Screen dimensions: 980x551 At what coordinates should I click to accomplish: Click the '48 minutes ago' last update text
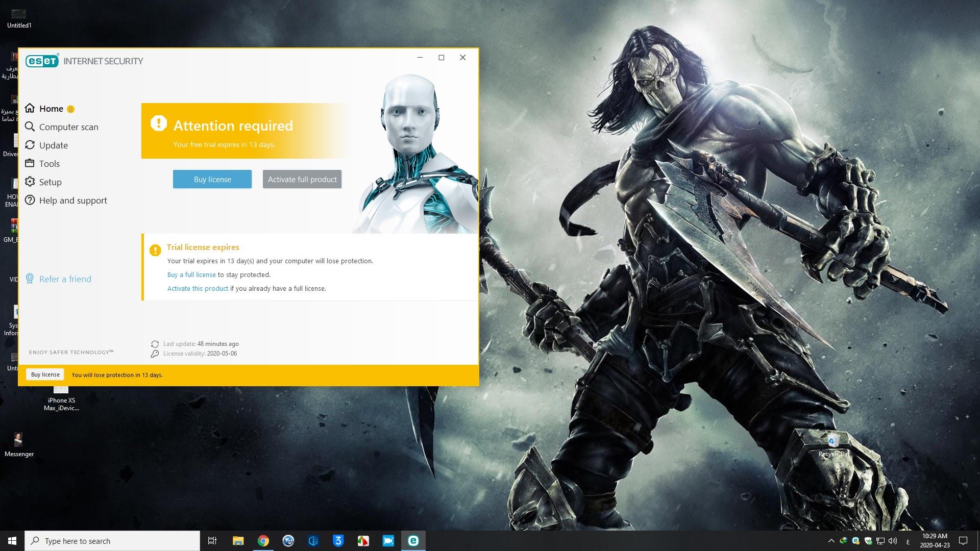(218, 344)
